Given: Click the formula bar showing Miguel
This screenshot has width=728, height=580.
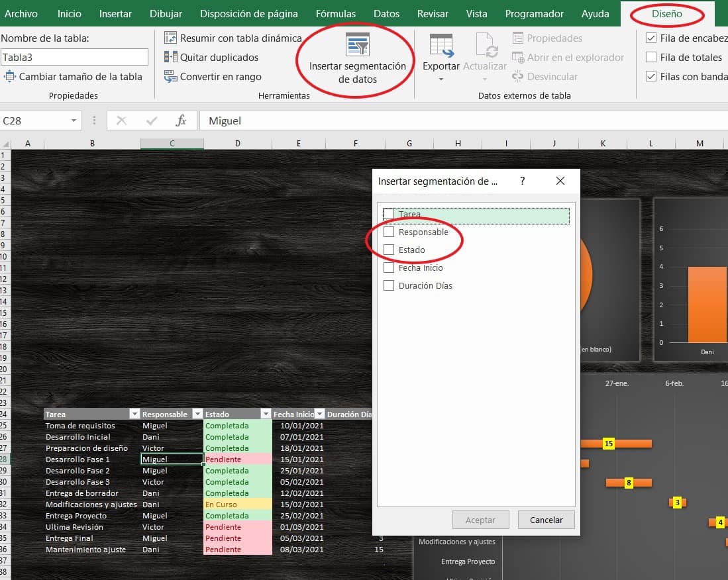Looking at the screenshot, I should (x=463, y=121).
